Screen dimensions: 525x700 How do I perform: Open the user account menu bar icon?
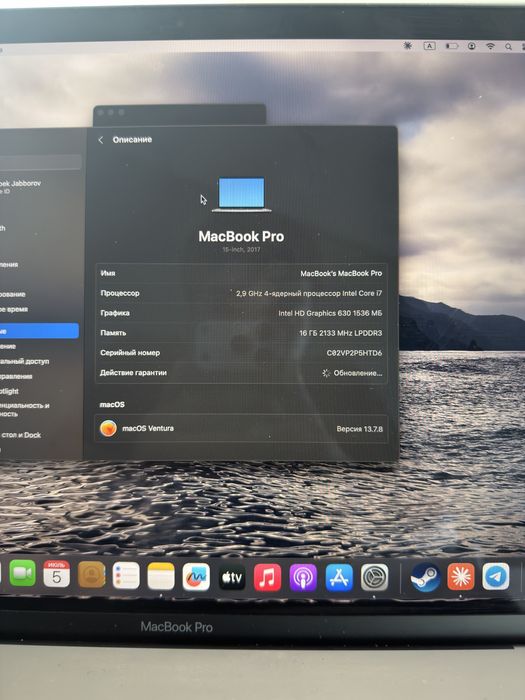(472, 46)
